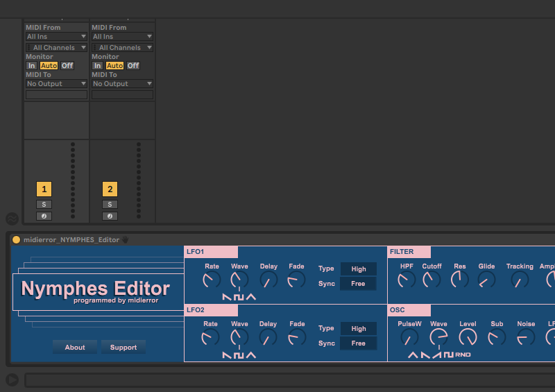Adjust the Filter Glide knob
Viewport: 555px width, 392px height.
point(486,280)
